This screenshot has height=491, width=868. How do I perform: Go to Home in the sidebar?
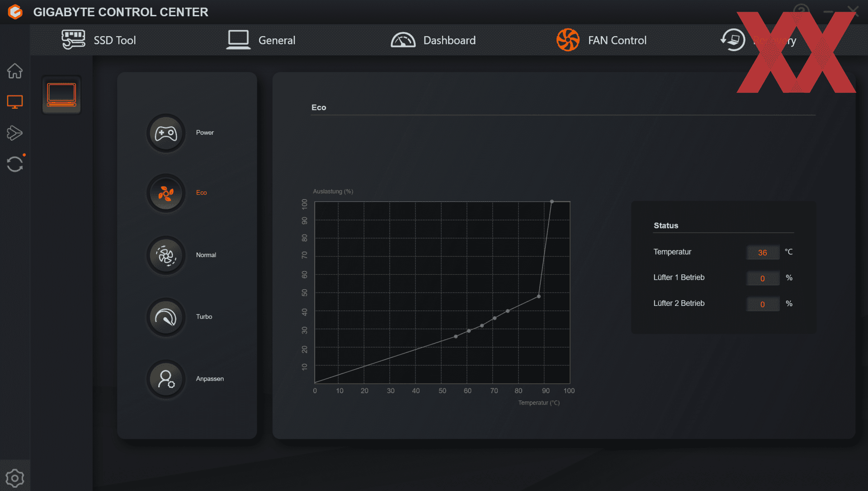click(15, 71)
